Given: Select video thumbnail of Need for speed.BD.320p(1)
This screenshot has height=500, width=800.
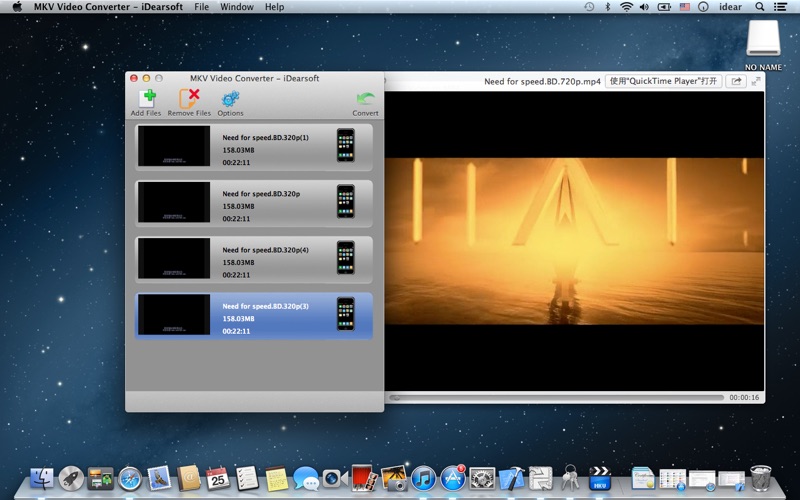Looking at the screenshot, I should pyautogui.click(x=174, y=146).
